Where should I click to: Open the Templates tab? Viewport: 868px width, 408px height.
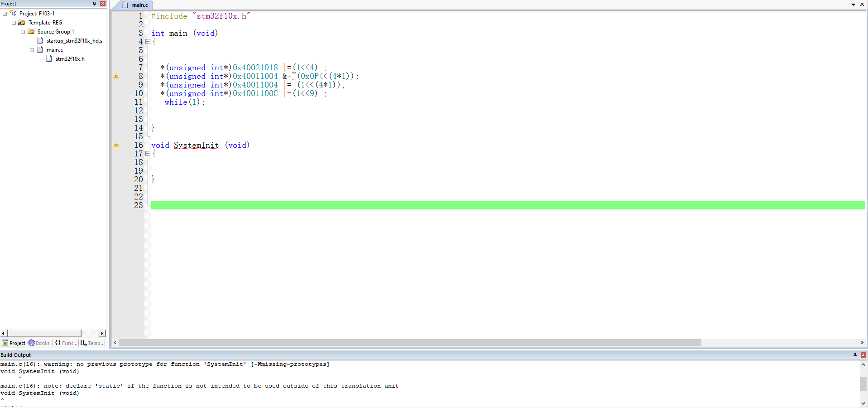pyautogui.click(x=92, y=343)
